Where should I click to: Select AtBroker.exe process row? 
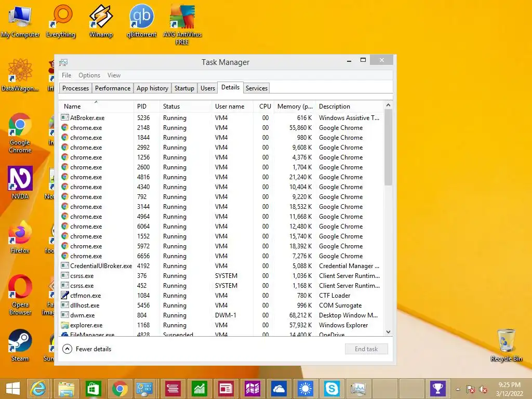point(221,118)
